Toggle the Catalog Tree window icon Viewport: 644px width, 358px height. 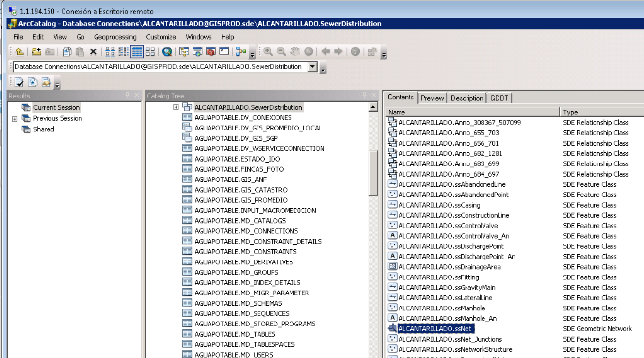point(184,51)
